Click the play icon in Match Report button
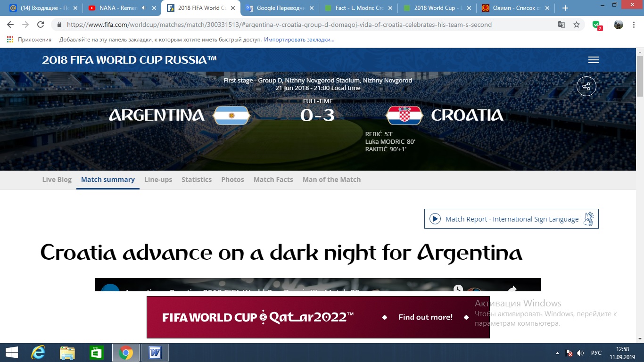The width and height of the screenshot is (644, 362). [x=436, y=219]
